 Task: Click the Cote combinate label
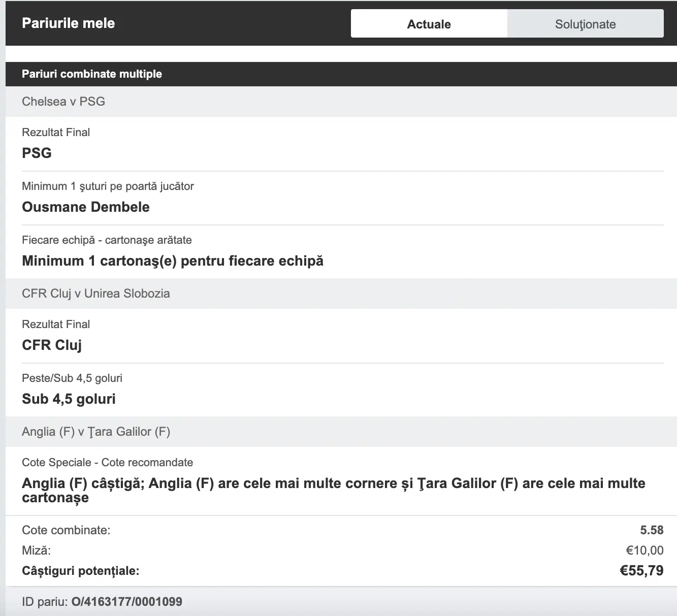pos(66,530)
